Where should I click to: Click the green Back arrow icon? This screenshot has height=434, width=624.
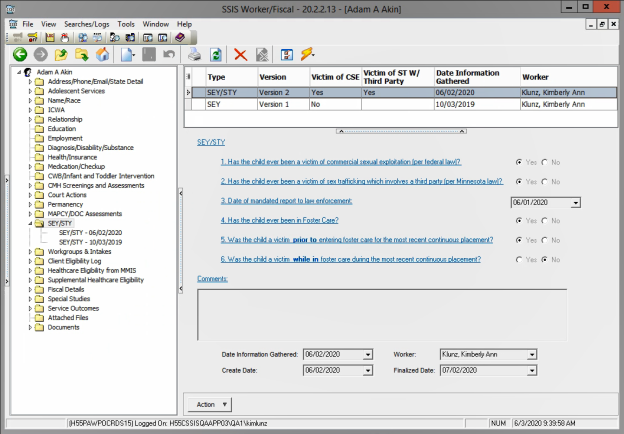[x=20, y=54]
